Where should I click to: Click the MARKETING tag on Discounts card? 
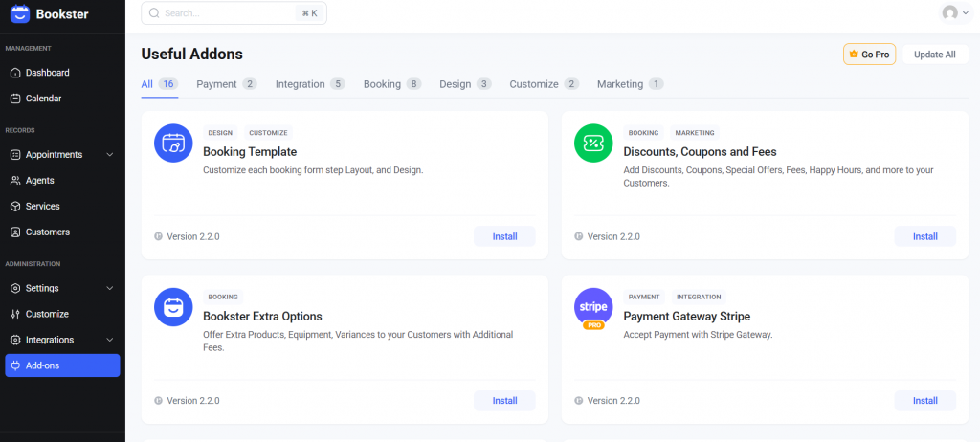[x=695, y=133]
